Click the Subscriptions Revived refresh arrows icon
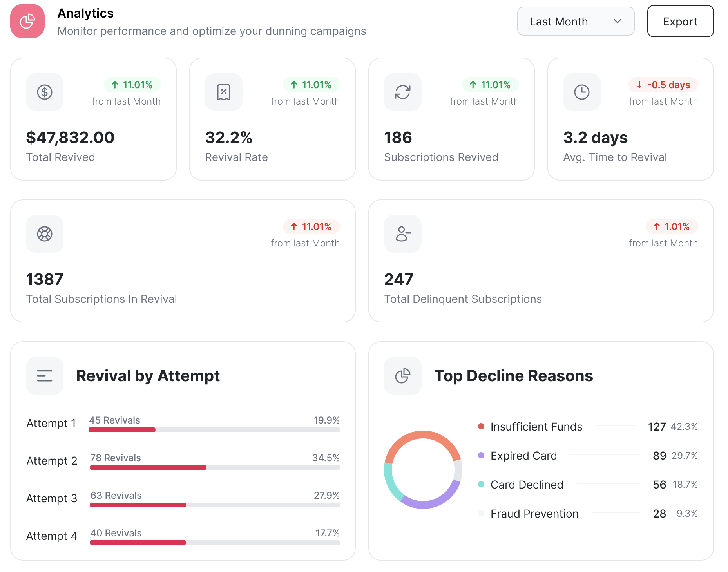Viewport: 728px width, 572px height. click(x=403, y=92)
